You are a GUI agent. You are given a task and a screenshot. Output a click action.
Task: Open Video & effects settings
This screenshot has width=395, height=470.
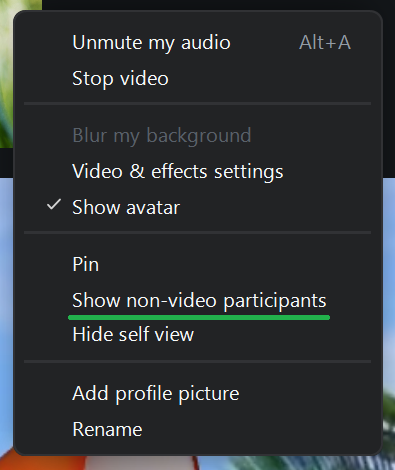198,172
